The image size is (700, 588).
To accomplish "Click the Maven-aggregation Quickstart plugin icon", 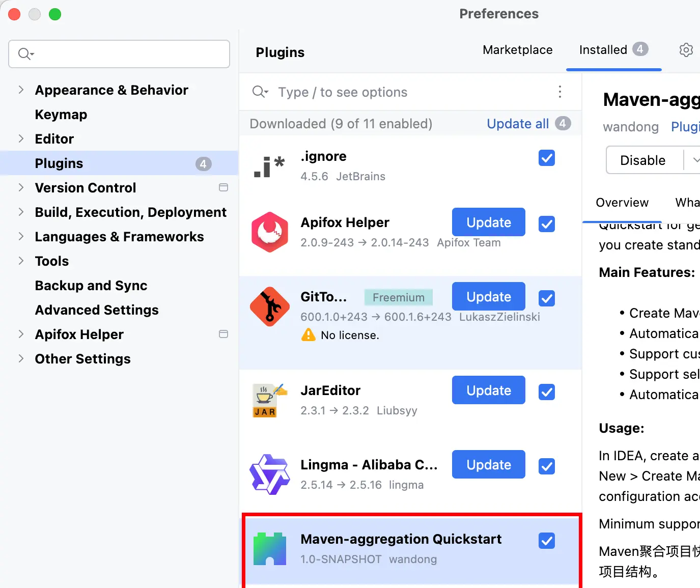I will coord(270,549).
